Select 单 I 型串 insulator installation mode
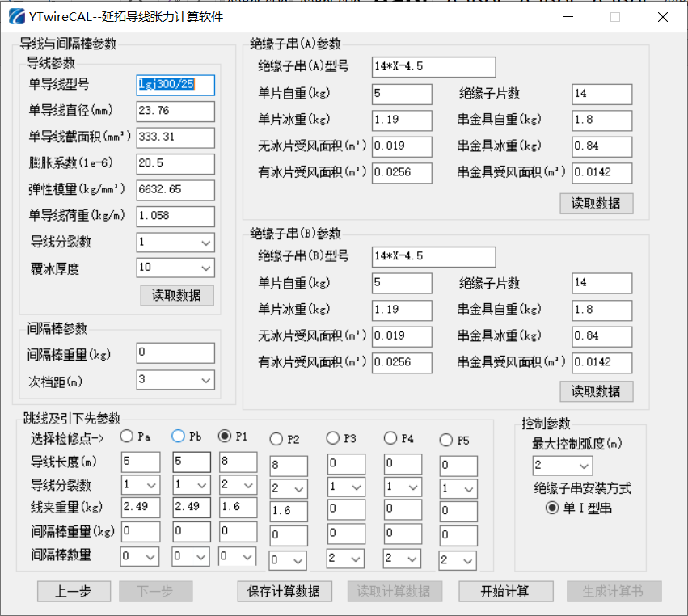The height and width of the screenshot is (616, 688). coord(553,508)
